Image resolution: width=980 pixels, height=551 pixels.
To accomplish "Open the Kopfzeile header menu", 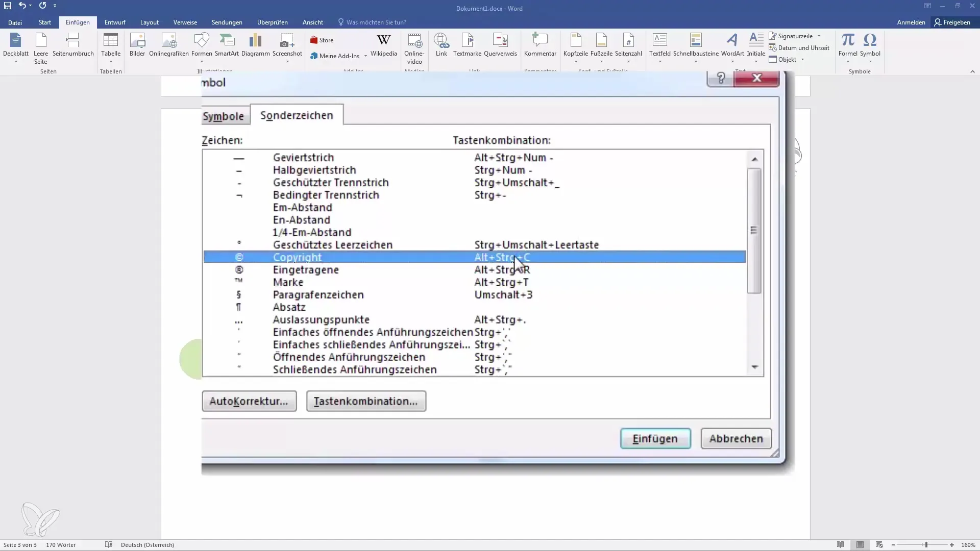I will (576, 47).
